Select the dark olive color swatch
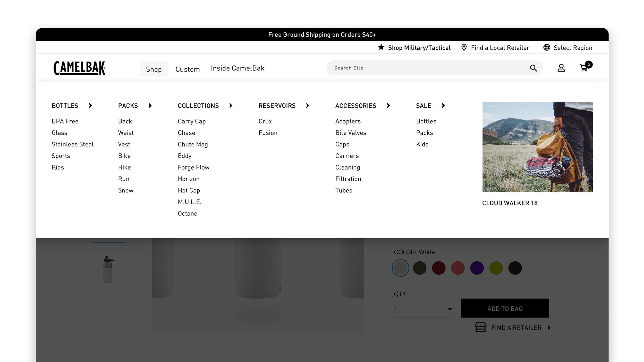 pyautogui.click(x=420, y=268)
